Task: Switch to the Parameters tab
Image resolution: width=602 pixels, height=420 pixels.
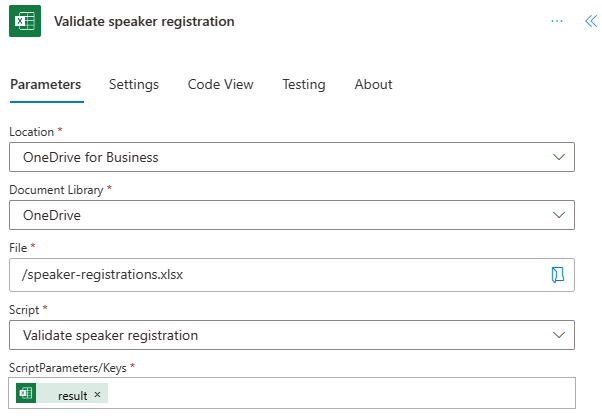Action: [x=46, y=84]
